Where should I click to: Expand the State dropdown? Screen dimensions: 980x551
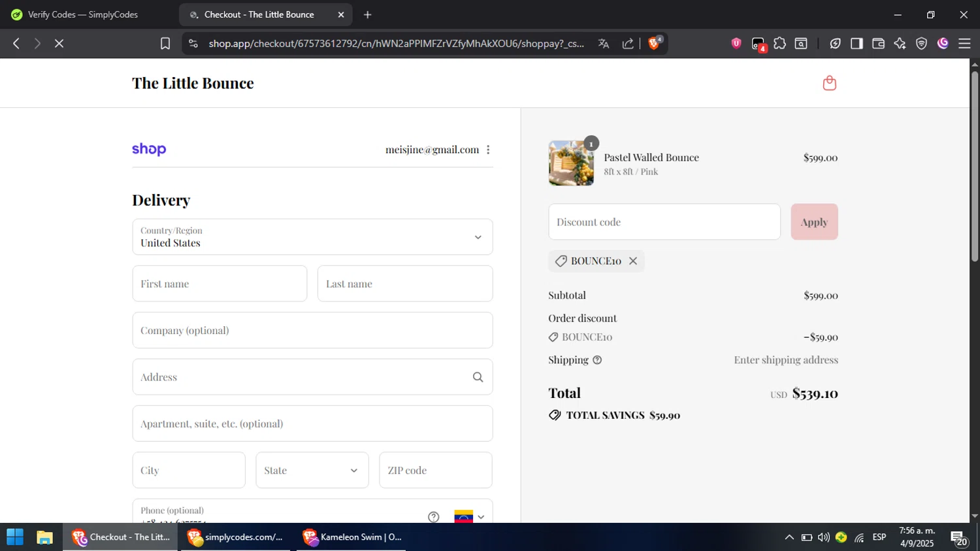click(312, 470)
